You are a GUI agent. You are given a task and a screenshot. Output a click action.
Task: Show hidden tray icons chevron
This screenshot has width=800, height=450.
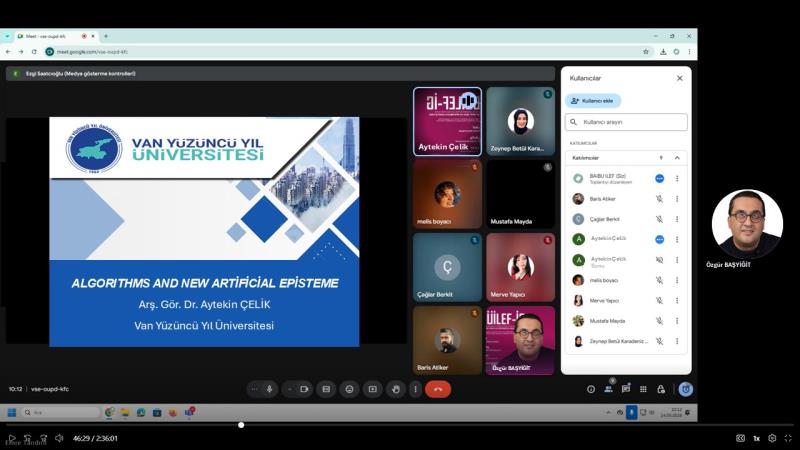click(x=608, y=412)
